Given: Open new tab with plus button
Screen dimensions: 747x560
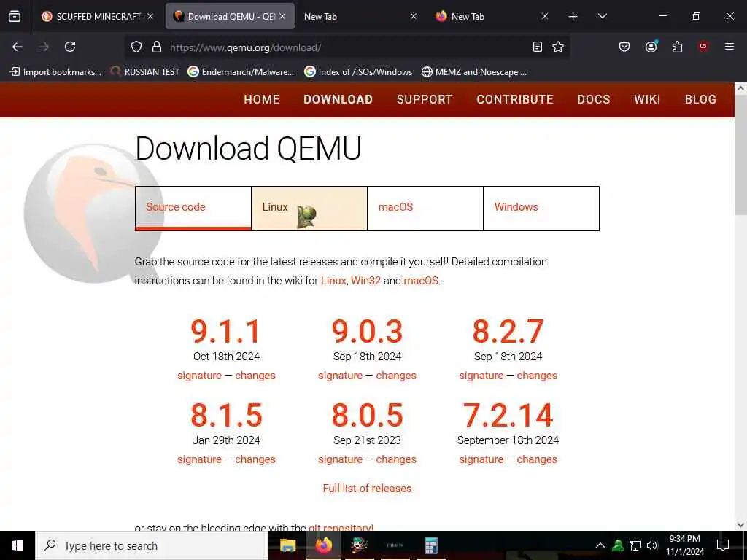Looking at the screenshot, I should point(573,17).
